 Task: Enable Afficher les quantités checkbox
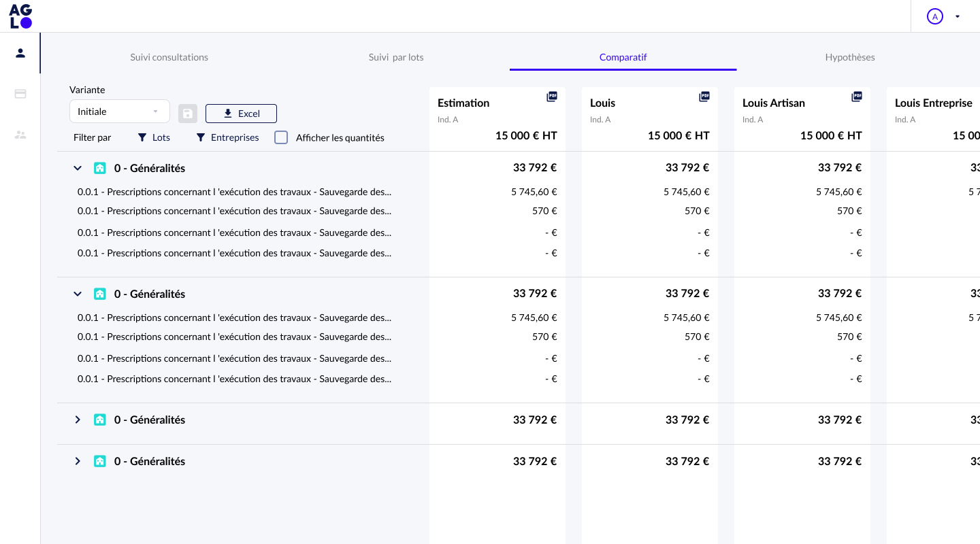(x=281, y=137)
